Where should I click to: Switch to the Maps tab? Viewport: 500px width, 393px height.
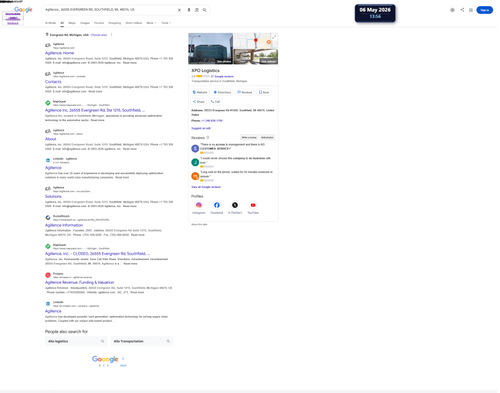pos(72,23)
